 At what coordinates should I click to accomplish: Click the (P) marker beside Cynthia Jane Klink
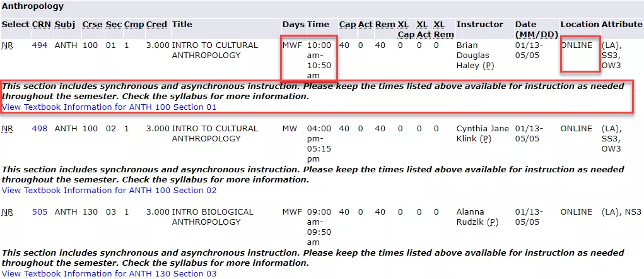tap(486, 139)
